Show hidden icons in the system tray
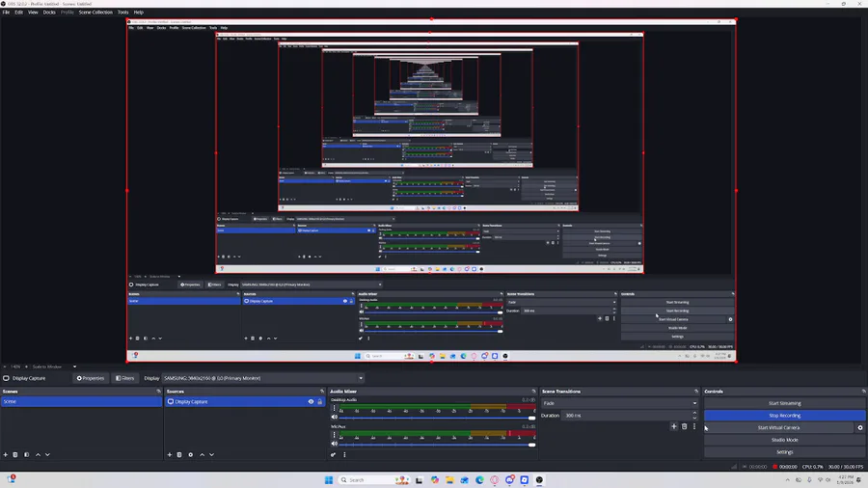 tap(787, 479)
